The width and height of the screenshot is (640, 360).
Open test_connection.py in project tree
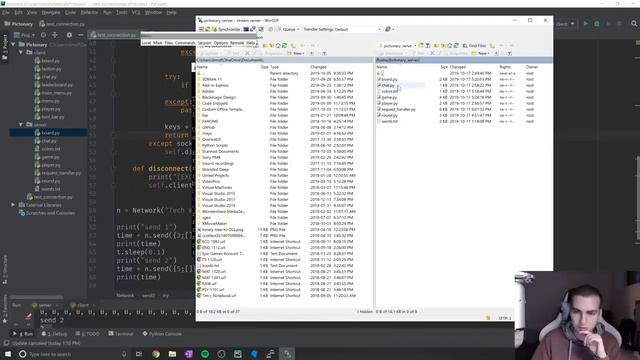coord(49,197)
